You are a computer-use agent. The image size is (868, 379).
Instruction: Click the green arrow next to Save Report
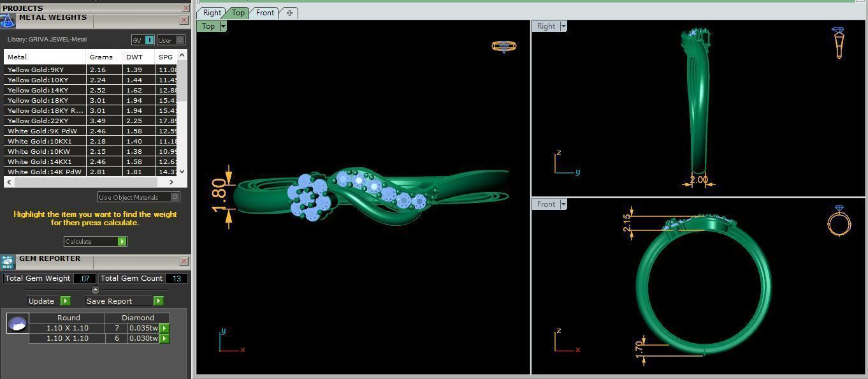point(158,301)
